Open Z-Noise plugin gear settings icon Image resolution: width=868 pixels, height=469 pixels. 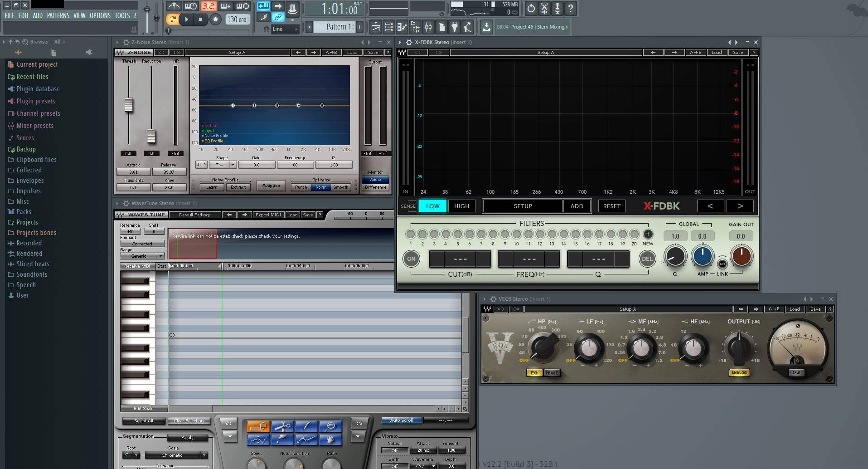pyautogui.click(x=126, y=42)
